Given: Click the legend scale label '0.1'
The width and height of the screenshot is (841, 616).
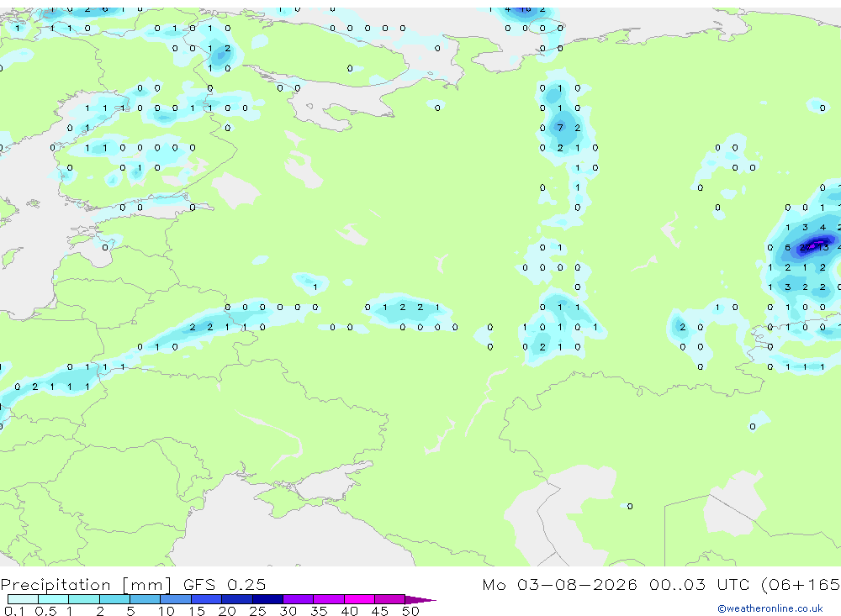Looking at the screenshot, I should (x=14, y=611).
